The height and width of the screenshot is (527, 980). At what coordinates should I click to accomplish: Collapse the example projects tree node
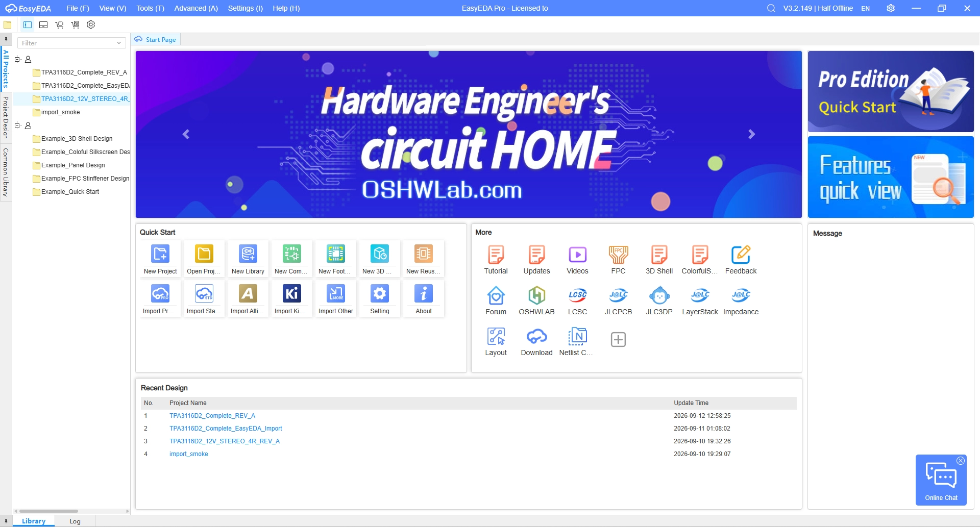(x=17, y=126)
